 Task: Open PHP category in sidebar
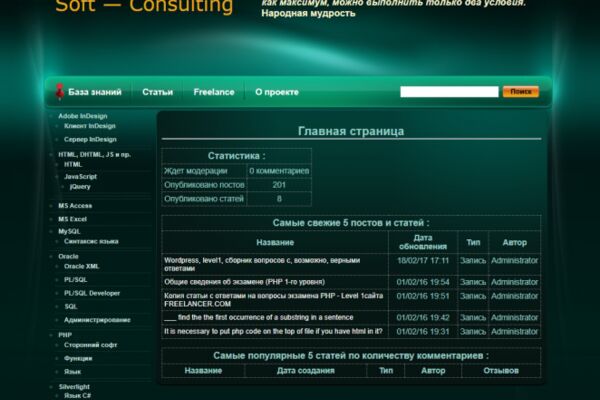(x=65, y=335)
